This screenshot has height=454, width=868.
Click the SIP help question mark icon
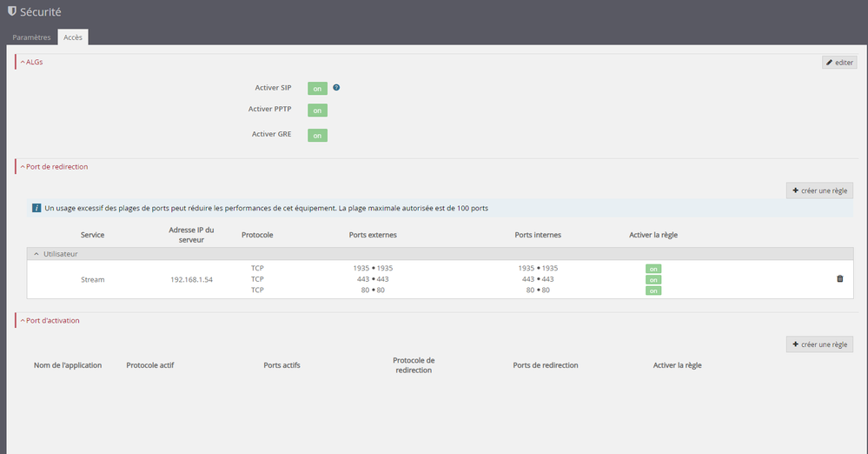coord(336,88)
